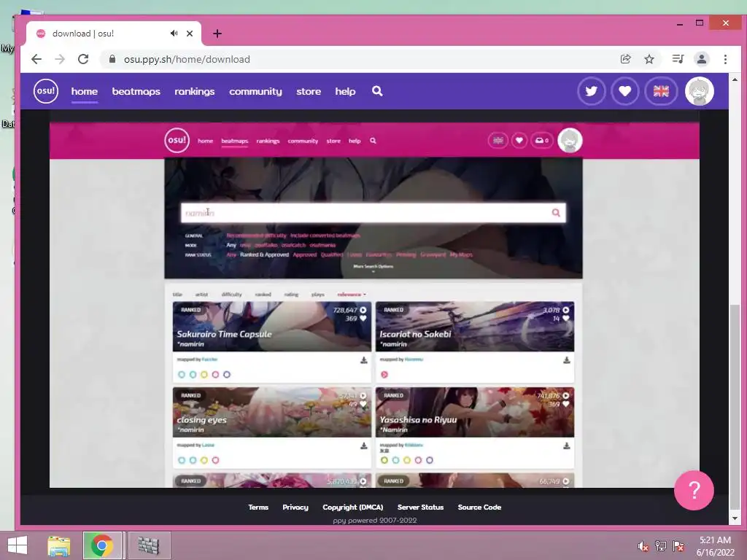Select the Graveyard rank status filter

[x=433, y=254]
